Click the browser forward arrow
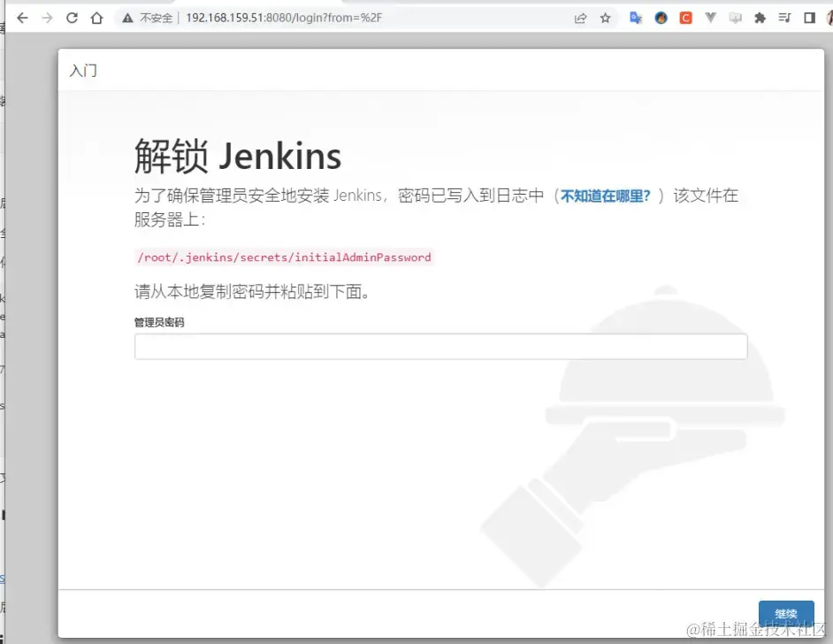 (x=47, y=18)
